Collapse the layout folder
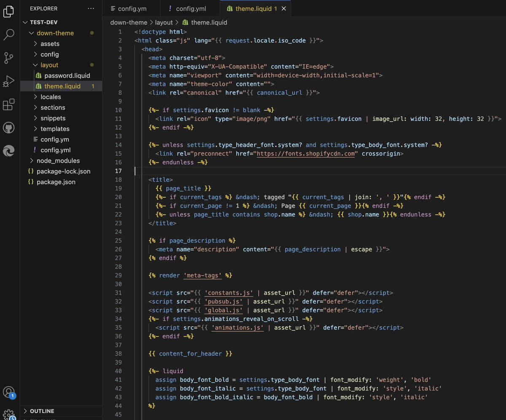Image resolution: width=506 pixels, height=420 pixels. (35, 65)
